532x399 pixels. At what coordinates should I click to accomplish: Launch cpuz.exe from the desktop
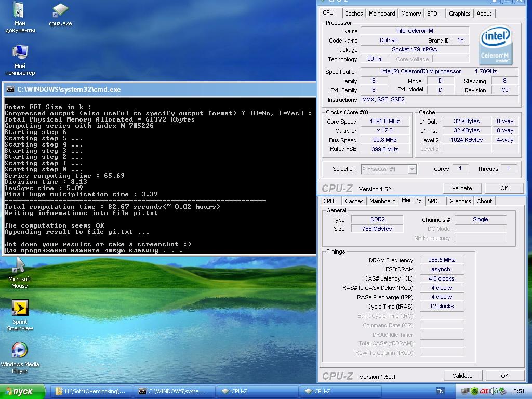(60, 15)
